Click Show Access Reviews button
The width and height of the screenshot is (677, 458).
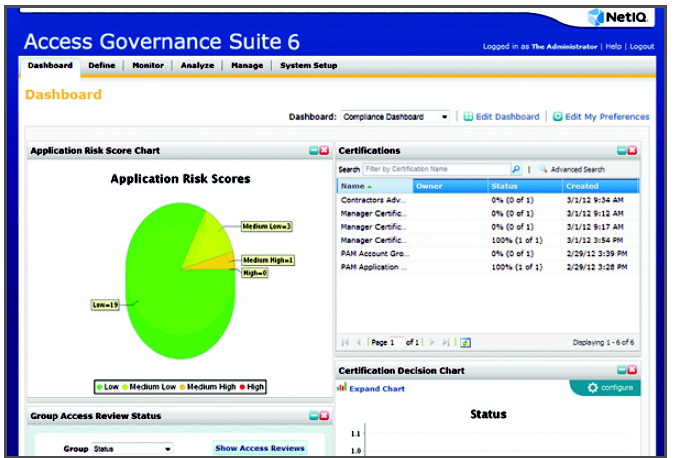click(260, 448)
